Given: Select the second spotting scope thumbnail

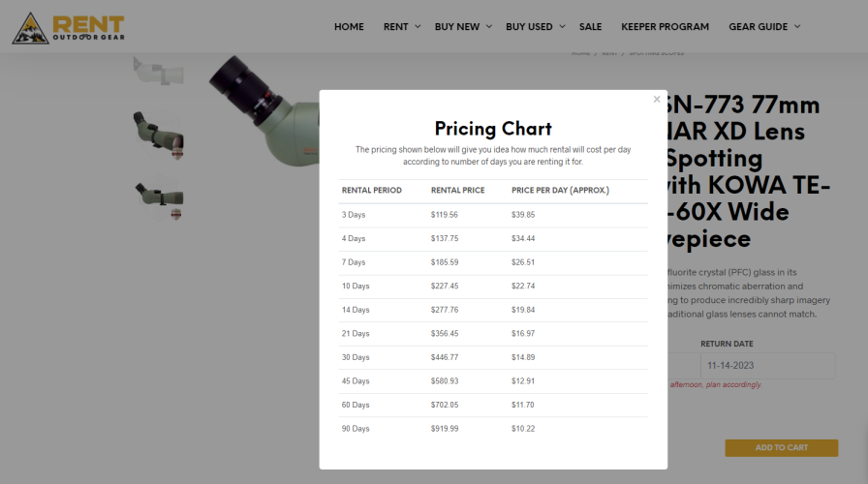Looking at the screenshot, I should tap(158, 135).
